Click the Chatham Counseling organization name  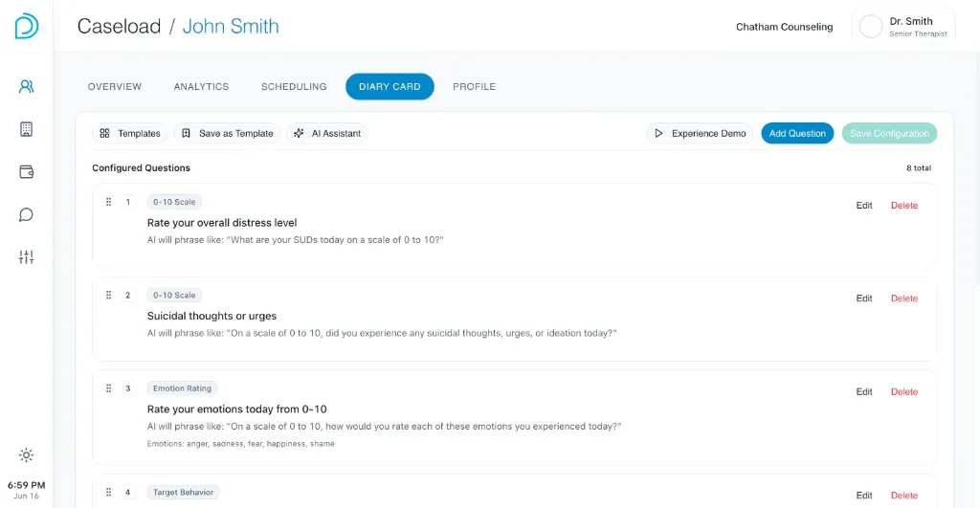785,27
